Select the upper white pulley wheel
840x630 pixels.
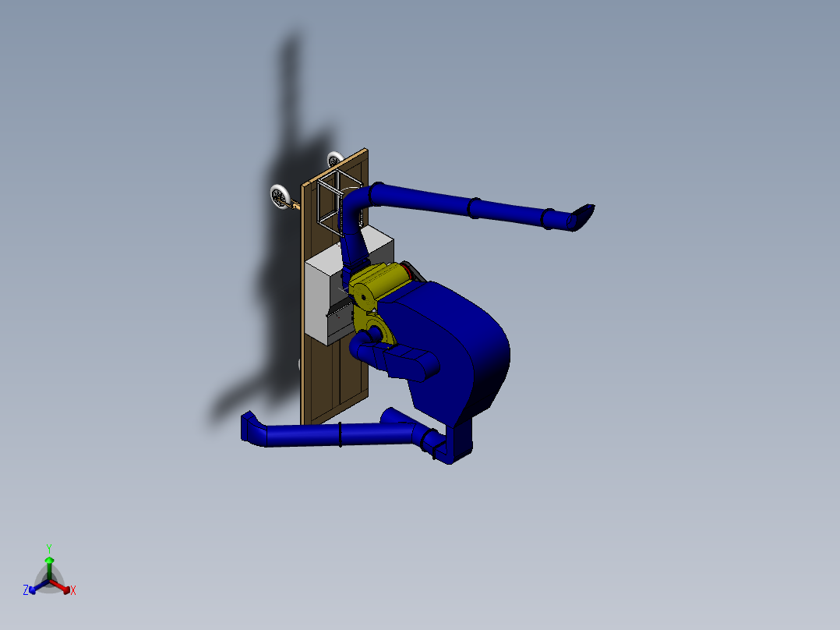[x=334, y=158]
